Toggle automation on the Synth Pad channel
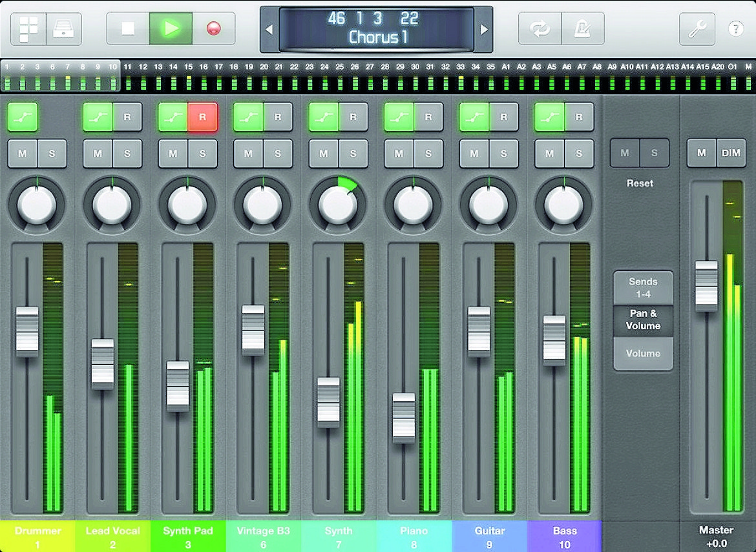The height and width of the screenshot is (552, 756). (x=173, y=117)
